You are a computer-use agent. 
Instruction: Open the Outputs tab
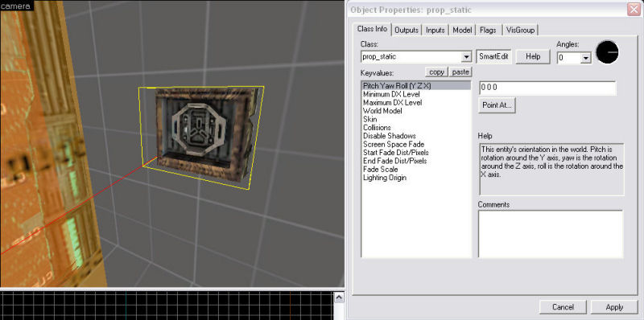[407, 30]
